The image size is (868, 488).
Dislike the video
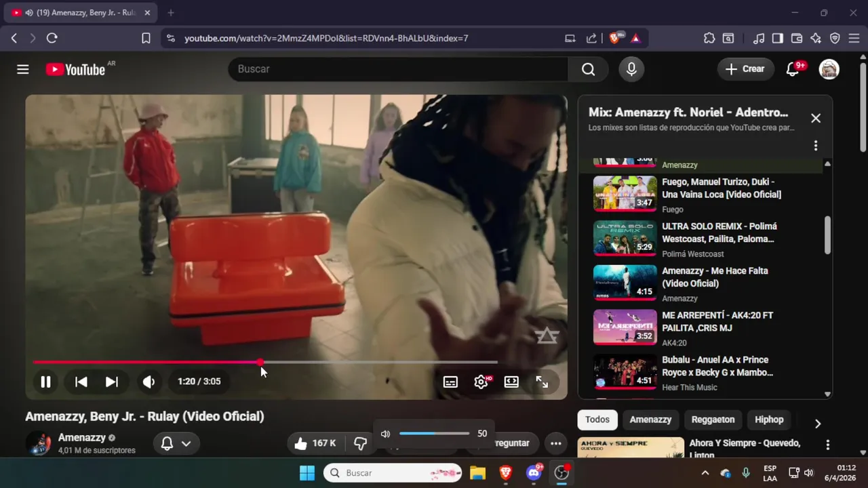pos(361,443)
